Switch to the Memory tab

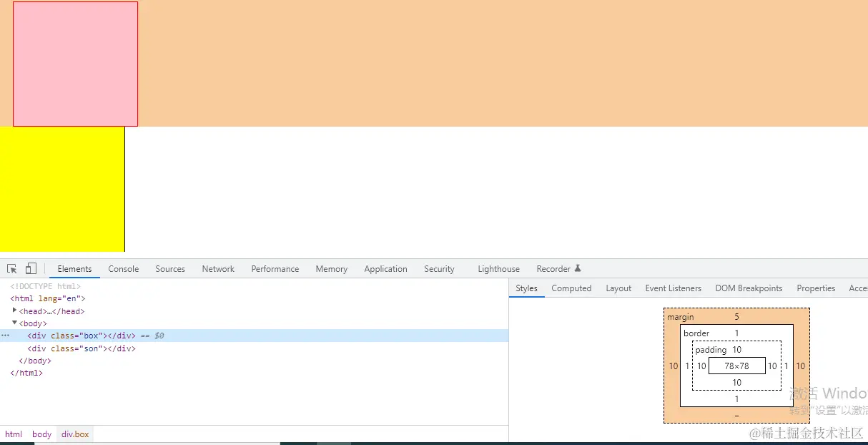coord(332,269)
